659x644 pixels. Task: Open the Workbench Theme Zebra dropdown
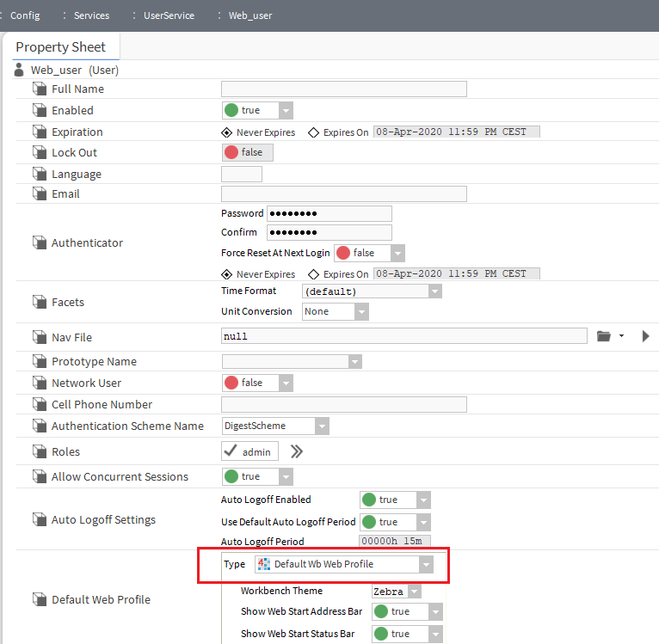tap(415, 591)
